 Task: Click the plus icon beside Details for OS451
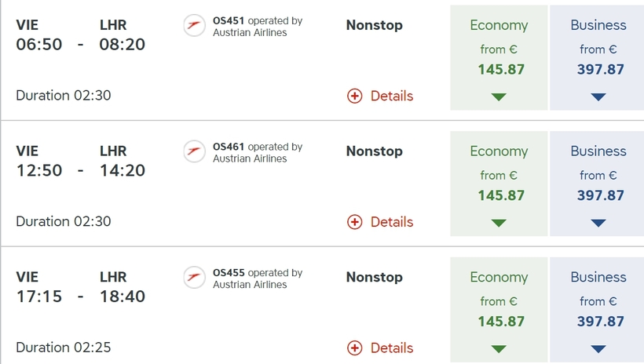(355, 96)
